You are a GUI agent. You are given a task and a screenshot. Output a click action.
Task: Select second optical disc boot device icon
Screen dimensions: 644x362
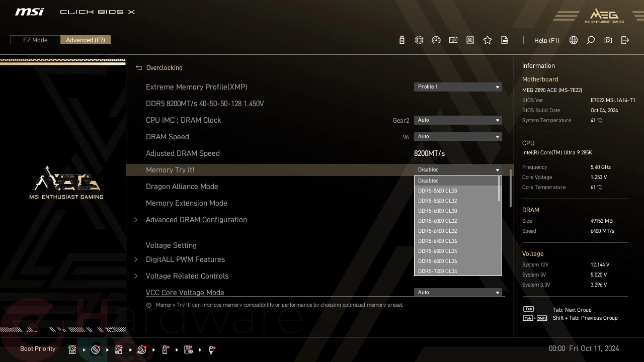[x=142, y=349]
